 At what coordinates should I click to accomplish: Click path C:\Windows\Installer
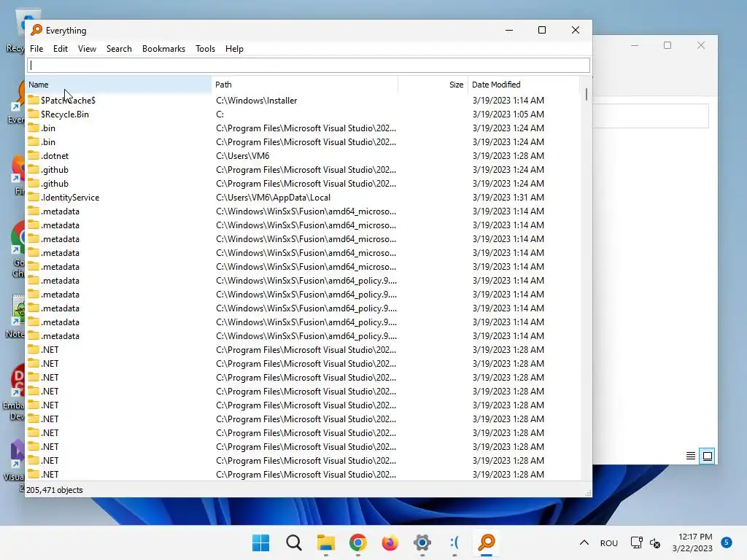pyautogui.click(x=256, y=101)
